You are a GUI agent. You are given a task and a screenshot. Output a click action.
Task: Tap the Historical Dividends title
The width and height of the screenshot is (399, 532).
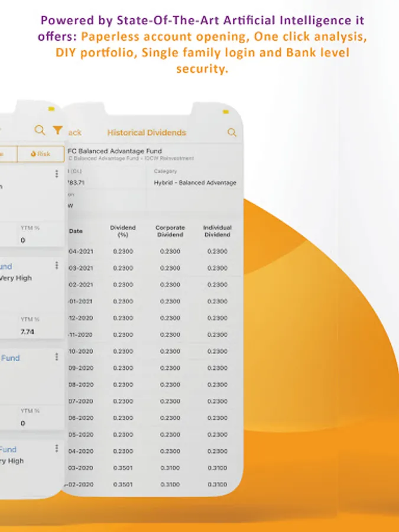click(x=147, y=132)
